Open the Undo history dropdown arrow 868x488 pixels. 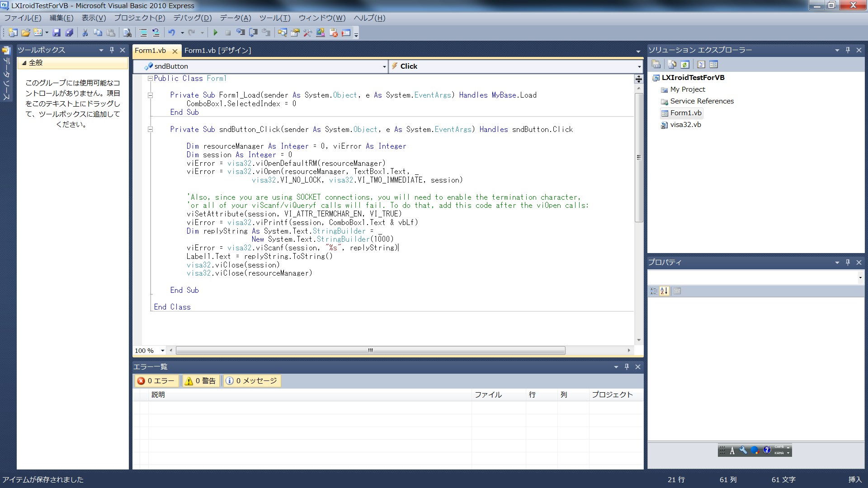point(182,33)
